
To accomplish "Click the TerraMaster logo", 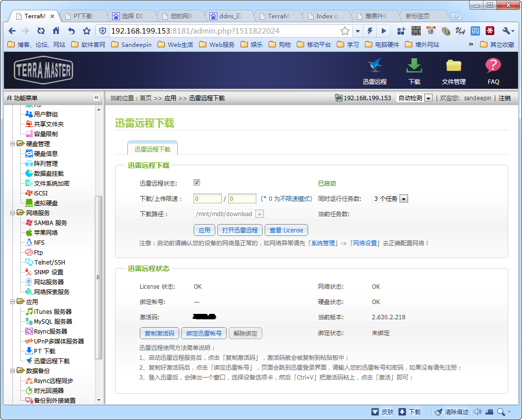I will pyautogui.click(x=43, y=70).
